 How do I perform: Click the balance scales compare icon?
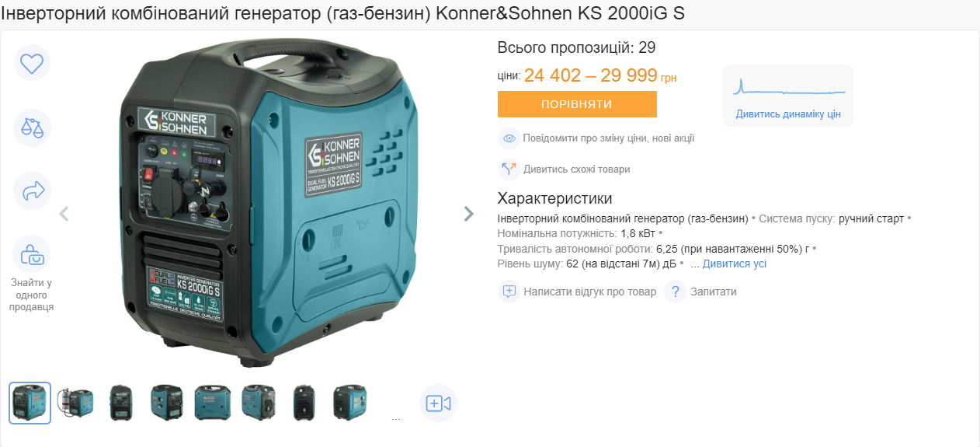32,127
